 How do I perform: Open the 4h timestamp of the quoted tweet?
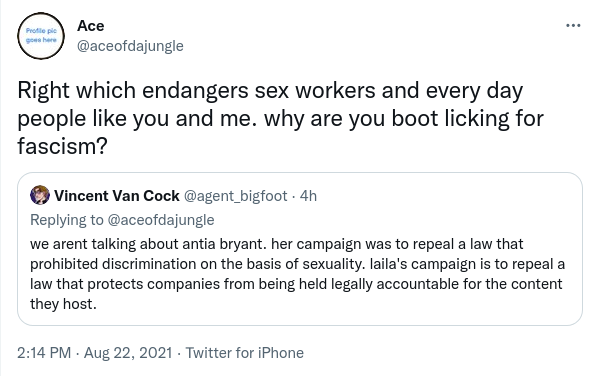pos(308,196)
